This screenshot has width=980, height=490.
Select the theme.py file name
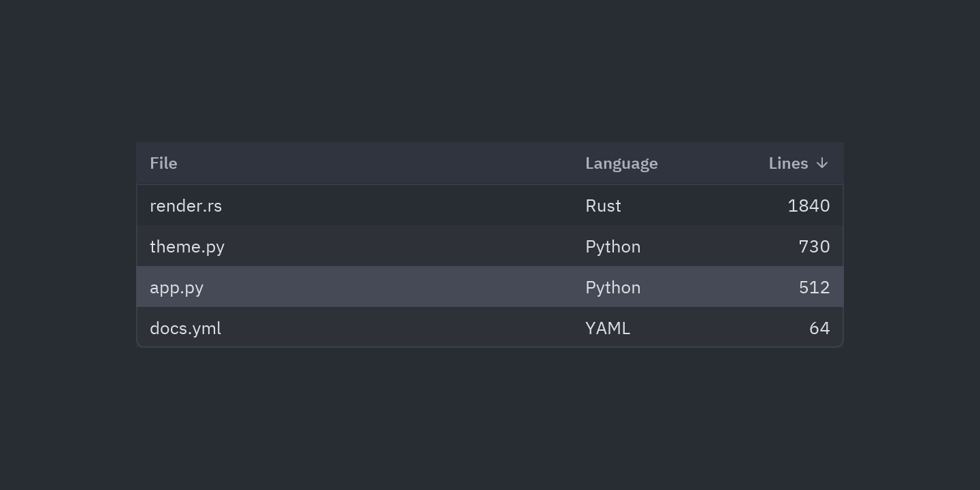[x=187, y=246]
